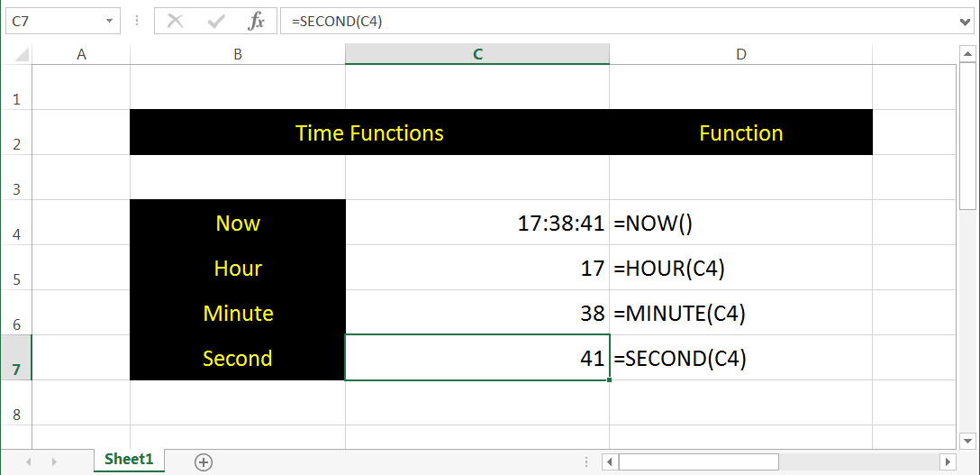Open the Insert Function fx dialog
The image size is (980, 475).
tap(256, 22)
